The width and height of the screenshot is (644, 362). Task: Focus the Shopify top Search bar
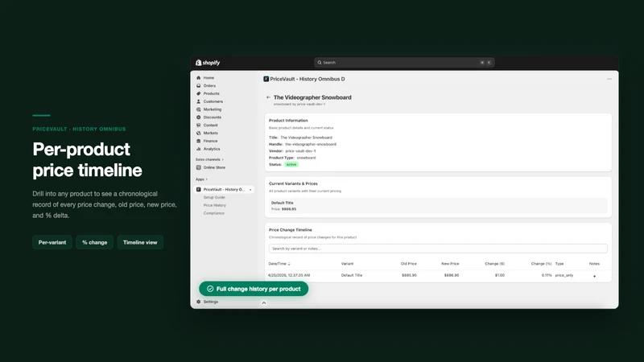[x=404, y=63]
